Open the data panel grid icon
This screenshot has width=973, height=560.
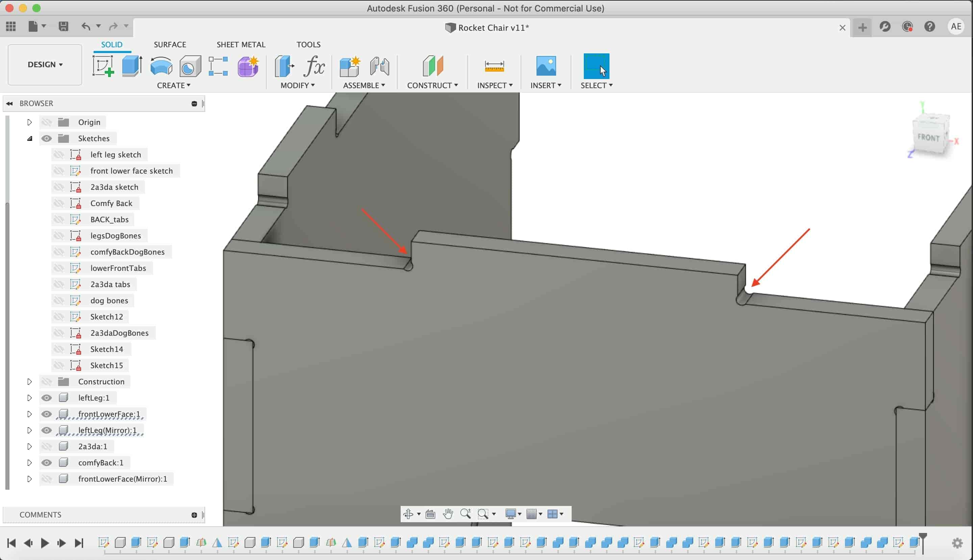point(11,26)
